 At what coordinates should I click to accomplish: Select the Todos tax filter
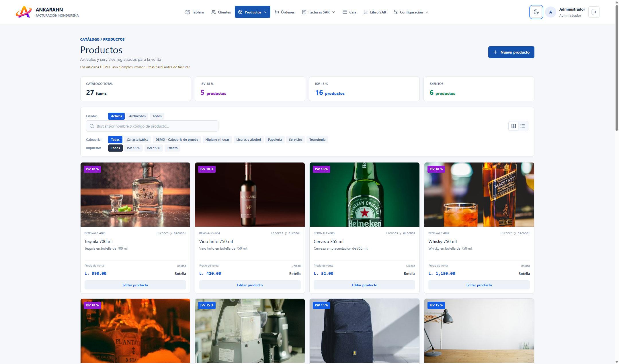click(115, 148)
